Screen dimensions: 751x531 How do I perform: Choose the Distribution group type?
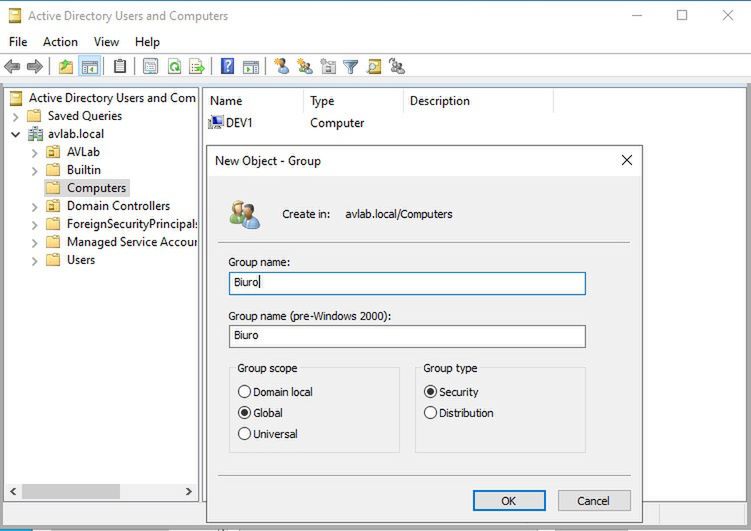point(431,413)
